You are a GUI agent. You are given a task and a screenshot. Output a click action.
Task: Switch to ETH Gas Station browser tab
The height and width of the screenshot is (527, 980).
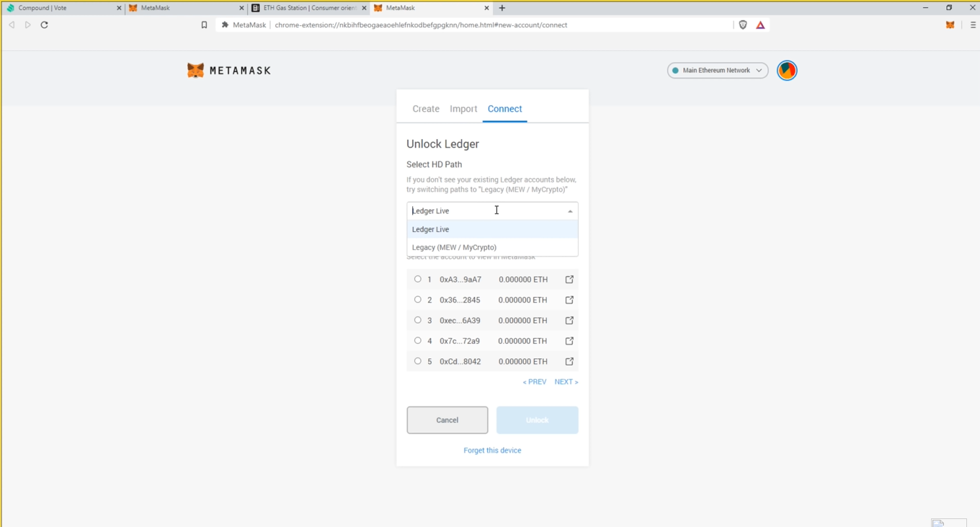pos(308,8)
